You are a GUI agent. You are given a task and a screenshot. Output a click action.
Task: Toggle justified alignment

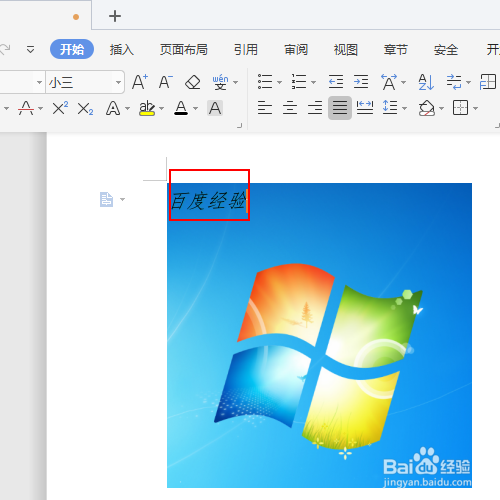click(x=340, y=108)
